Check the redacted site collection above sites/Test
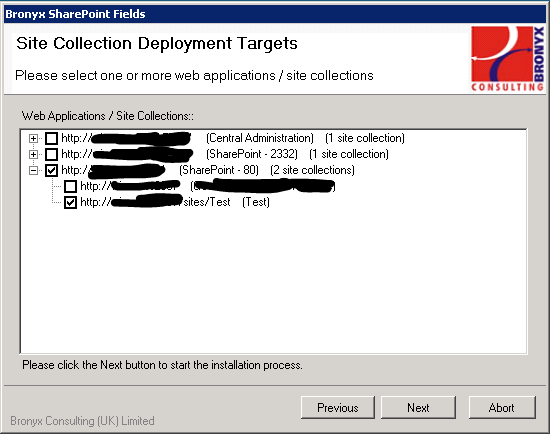This screenshot has height=434, width=550. [x=71, y=186]
